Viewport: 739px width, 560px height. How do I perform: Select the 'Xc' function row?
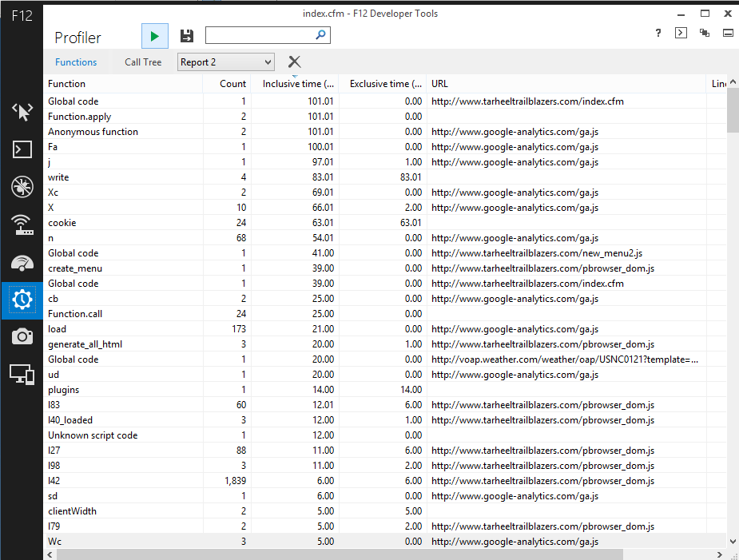pyautogui.click(x=386, y=193)
